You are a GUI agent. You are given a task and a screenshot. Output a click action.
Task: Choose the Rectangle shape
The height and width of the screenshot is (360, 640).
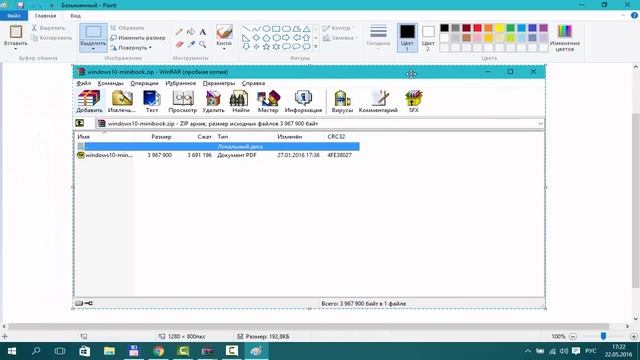(276, 29)
